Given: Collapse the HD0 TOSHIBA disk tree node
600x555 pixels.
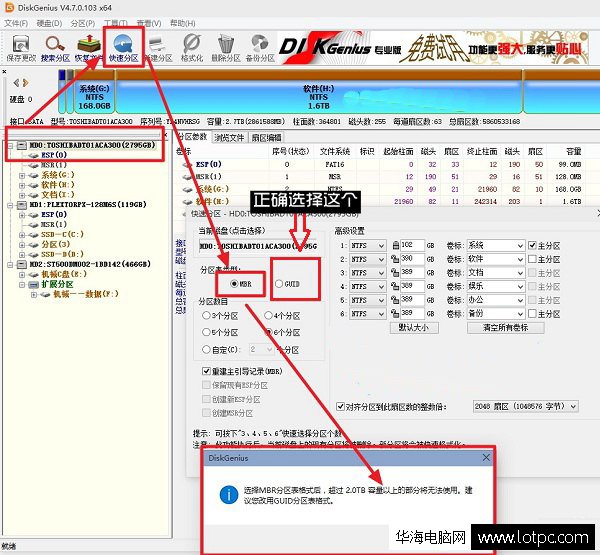Looking at the screenshot, I should 10,145.
